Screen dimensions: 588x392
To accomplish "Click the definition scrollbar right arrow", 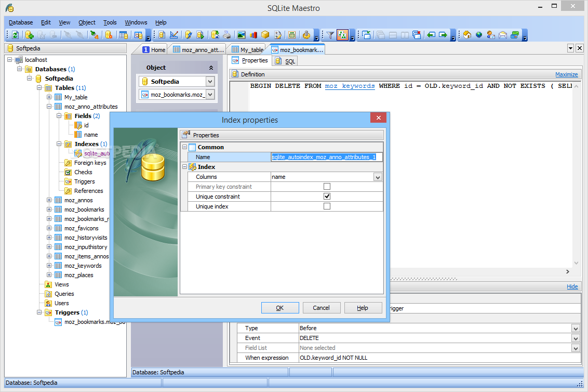I will pyautogui.click(x=567, y=271).
